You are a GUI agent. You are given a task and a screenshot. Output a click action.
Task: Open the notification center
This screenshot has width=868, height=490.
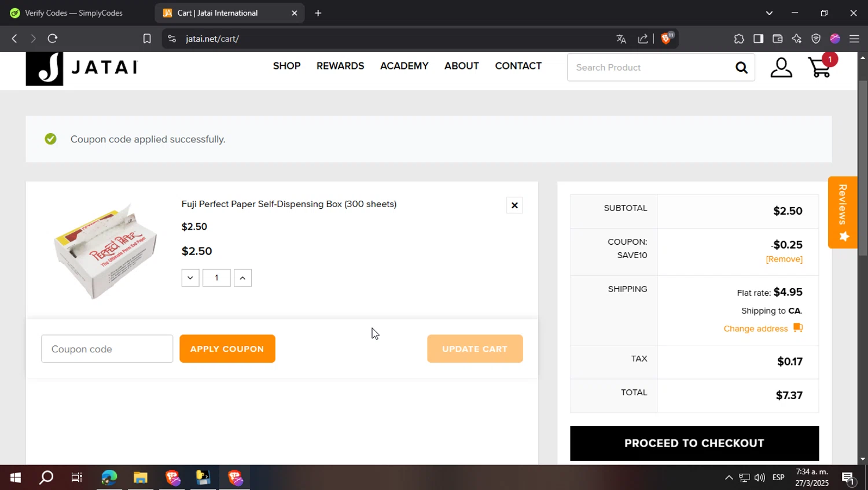point(848,478)
